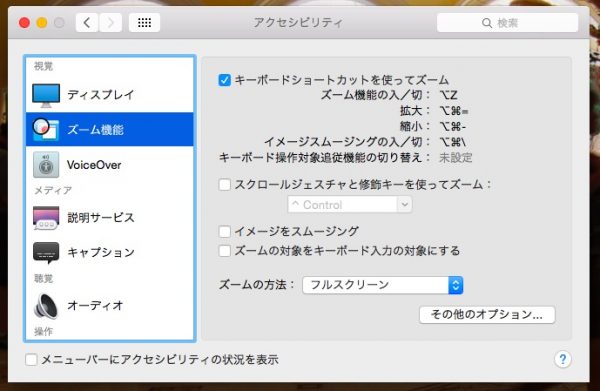Expand the Control modifier key arrow

pyautogui.click(x=405, y=205)
